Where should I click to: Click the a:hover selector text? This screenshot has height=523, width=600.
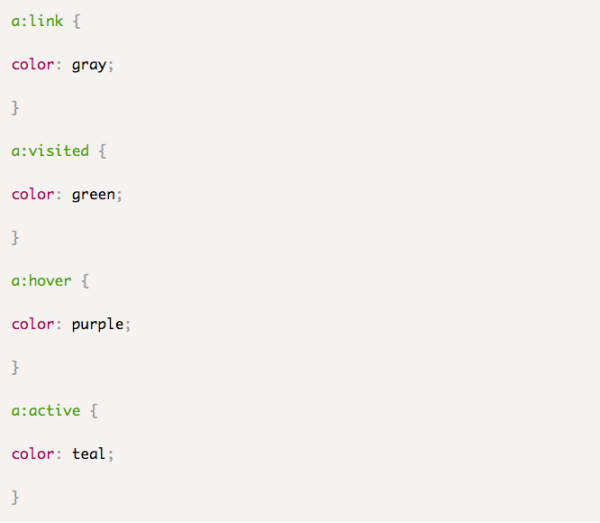tap(41, 280)
